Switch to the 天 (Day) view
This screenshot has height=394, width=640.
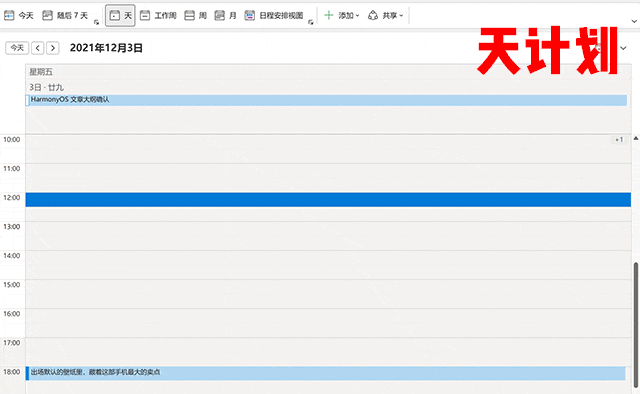[120, 16]
